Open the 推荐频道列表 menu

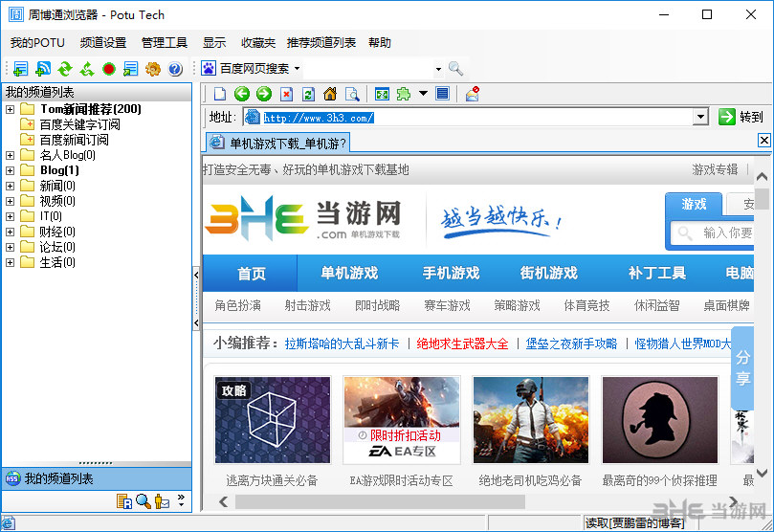pyautogui.click(x=321, y=43)
